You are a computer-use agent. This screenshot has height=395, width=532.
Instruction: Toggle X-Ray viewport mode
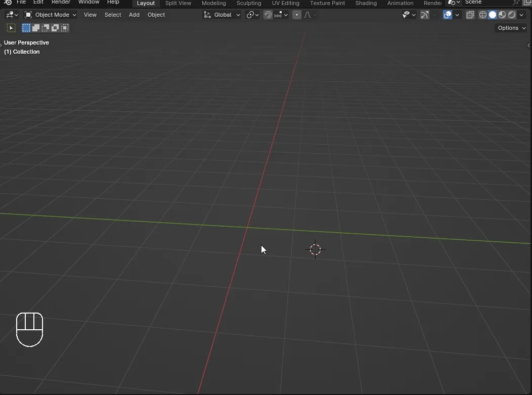[x=470, y=15]
